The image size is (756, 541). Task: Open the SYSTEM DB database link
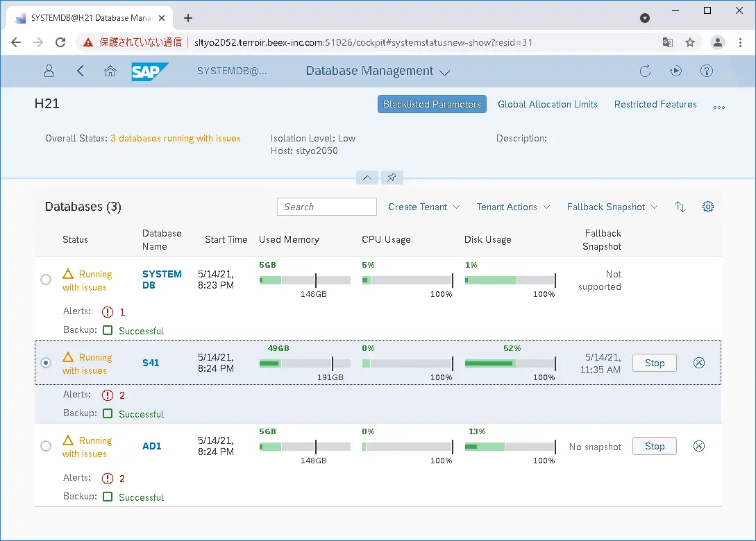click(162, 280)
